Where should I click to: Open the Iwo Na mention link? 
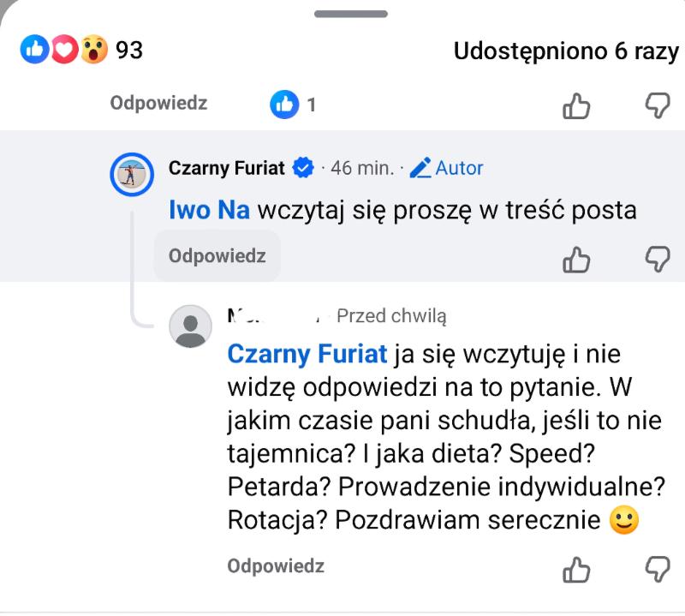209,210
